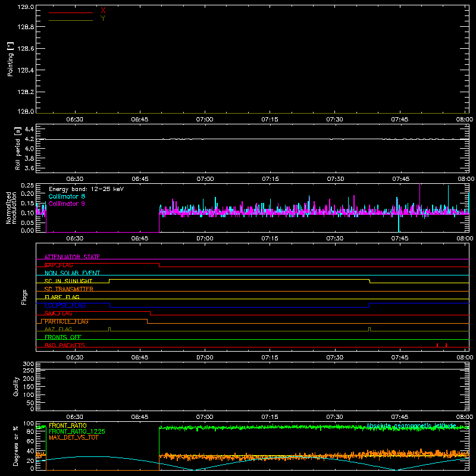
Task: Click the 07:30 time label under Roll period panel
Action: (x=336, y=179)
